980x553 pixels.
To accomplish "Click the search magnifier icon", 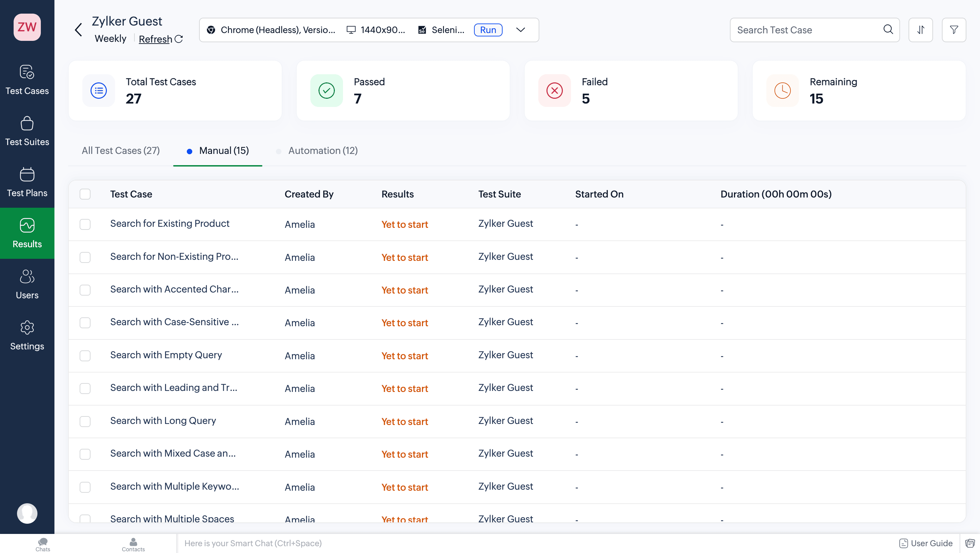I will pyautogui.click(x=888, y=29).
